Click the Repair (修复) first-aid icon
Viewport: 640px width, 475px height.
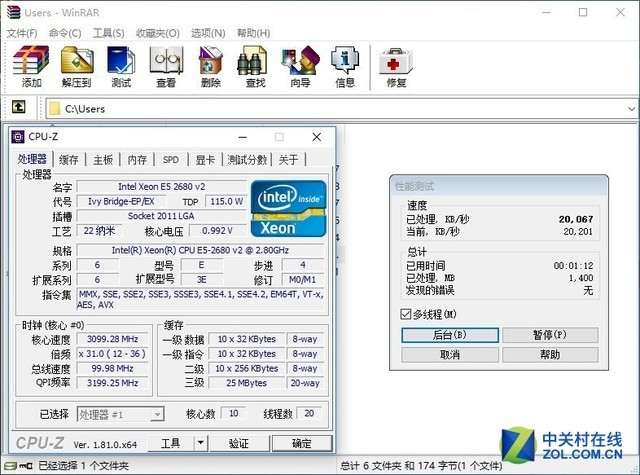(x=396, y=61)
